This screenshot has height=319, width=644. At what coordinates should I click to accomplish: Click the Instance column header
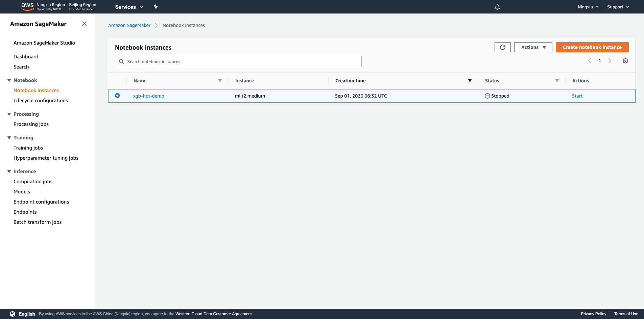coord(244,81)
